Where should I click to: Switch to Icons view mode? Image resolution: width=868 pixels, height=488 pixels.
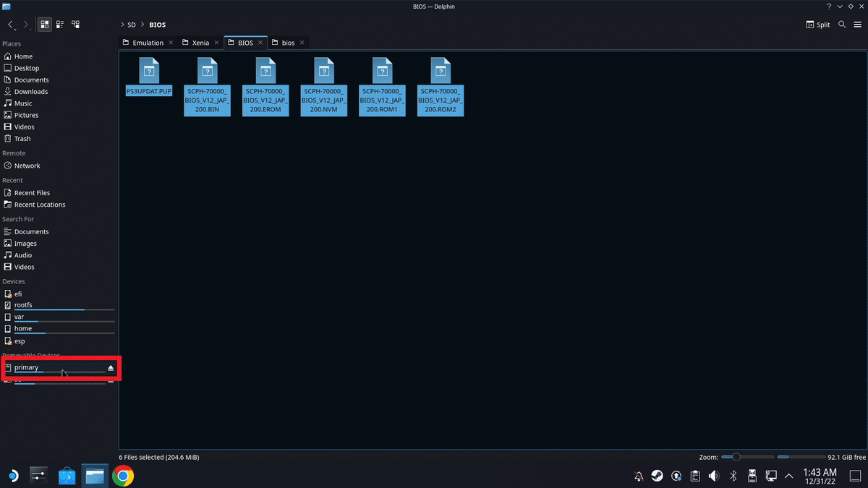[45, 25]
